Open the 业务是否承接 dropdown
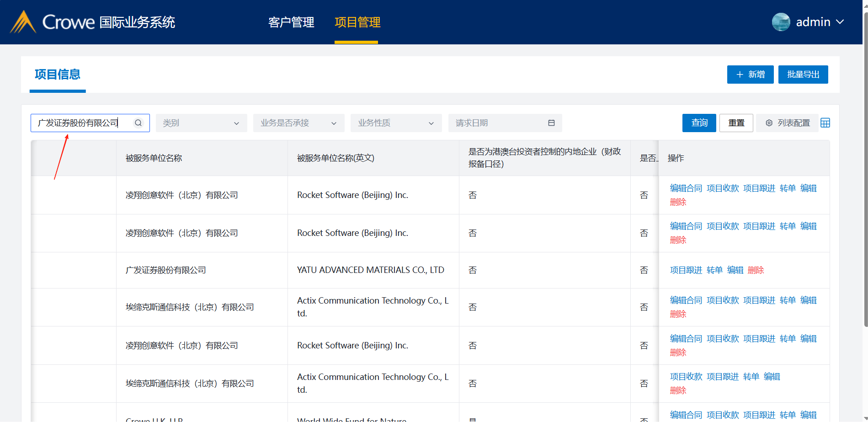Image resolution: width=868 pixels, height=422 pixels. [298, 123]
